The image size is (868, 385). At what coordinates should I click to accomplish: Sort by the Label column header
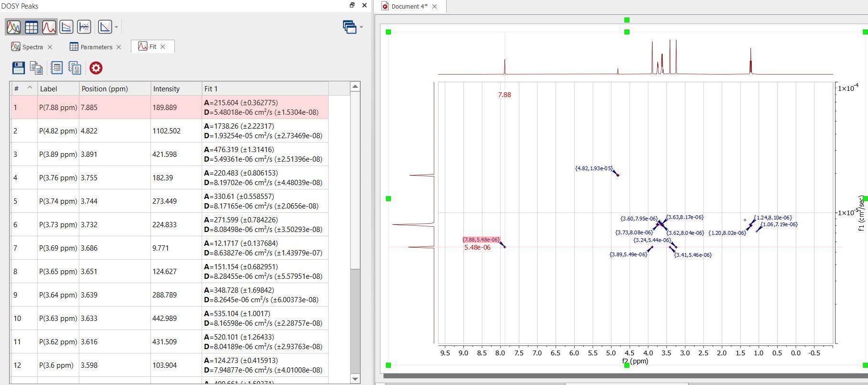coord(58,88)
